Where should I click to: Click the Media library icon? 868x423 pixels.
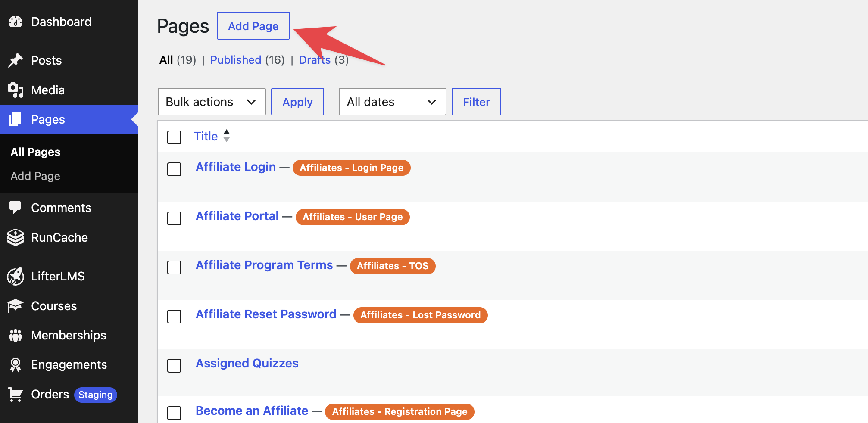click(x=16, y=90)
